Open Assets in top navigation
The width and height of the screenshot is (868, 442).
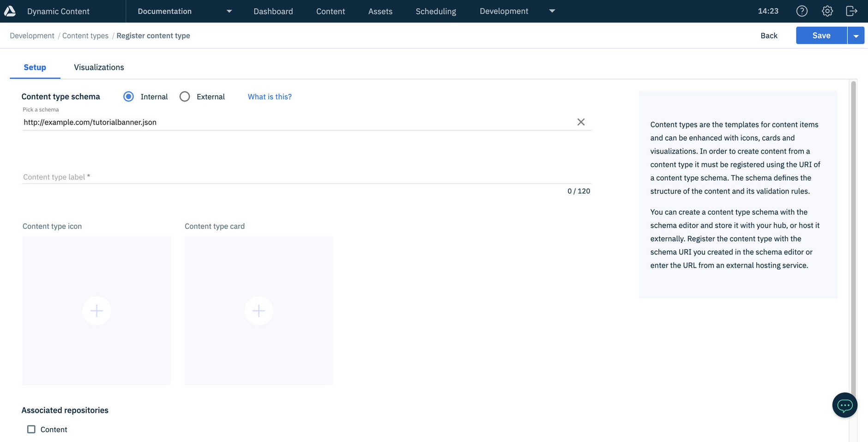click(380, 11)
